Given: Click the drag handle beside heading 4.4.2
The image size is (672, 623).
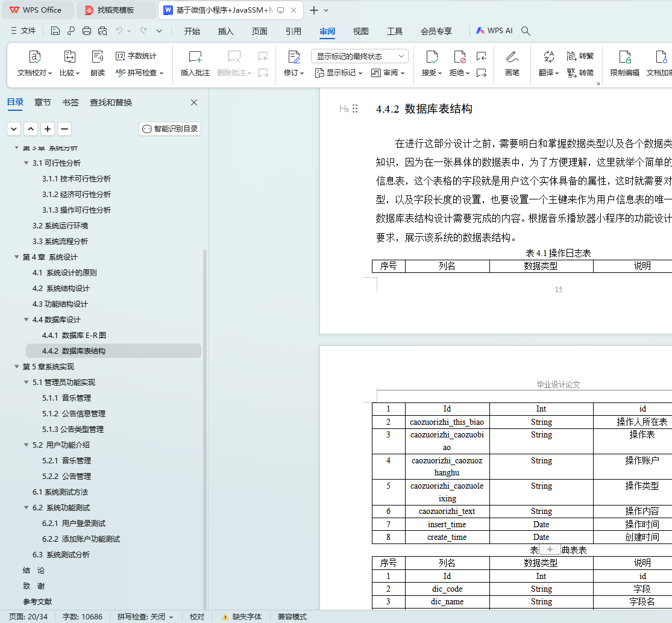Looking at the screenshot, I should click(355, 108).
